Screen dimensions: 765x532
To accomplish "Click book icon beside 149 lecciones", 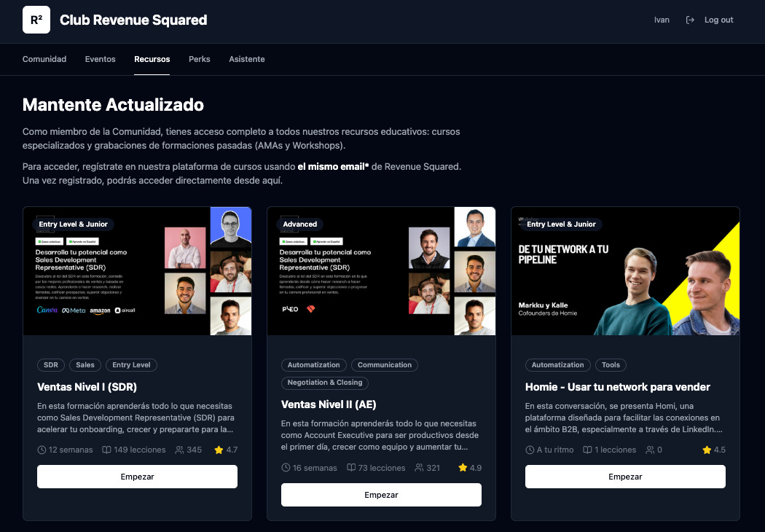I will [x=106, y=450].
